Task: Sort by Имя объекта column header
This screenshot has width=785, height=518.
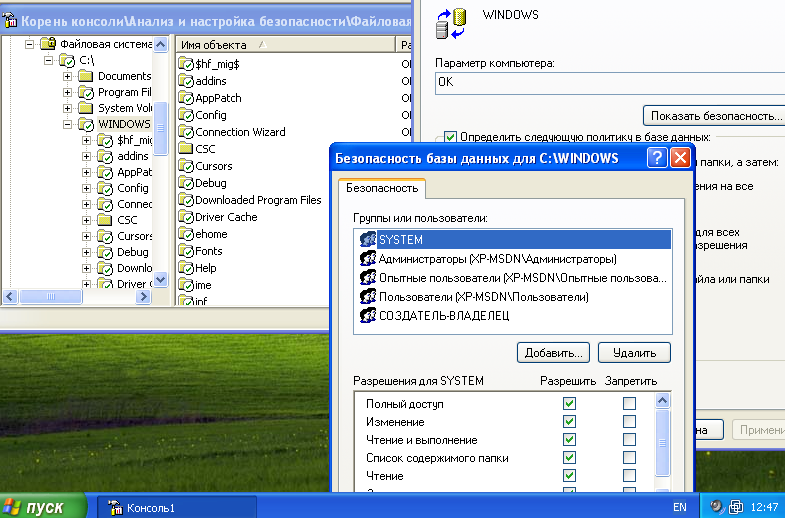Action: (x=286, y=45)
